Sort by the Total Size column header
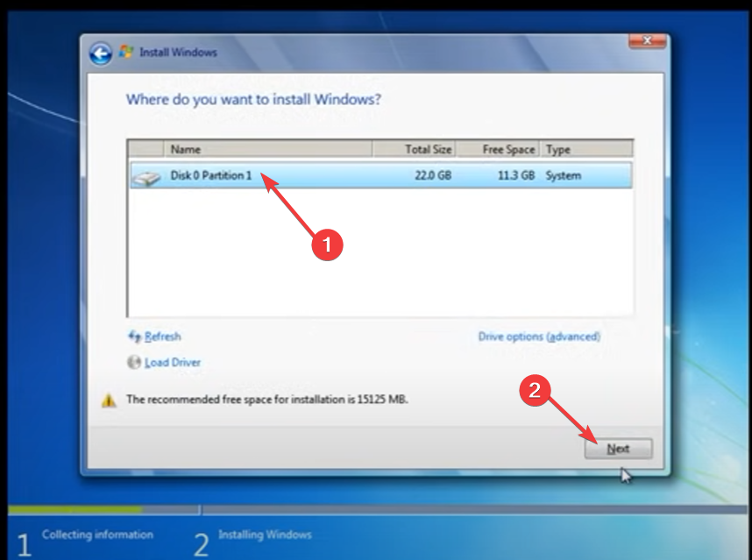The width and height of the screenshot is (752, 560). point(415,149)
